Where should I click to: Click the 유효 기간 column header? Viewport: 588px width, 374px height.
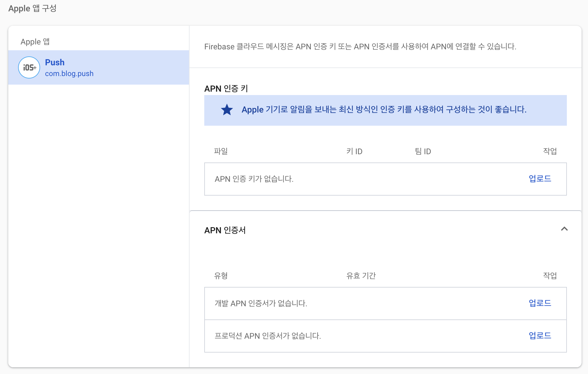point(361,276)
